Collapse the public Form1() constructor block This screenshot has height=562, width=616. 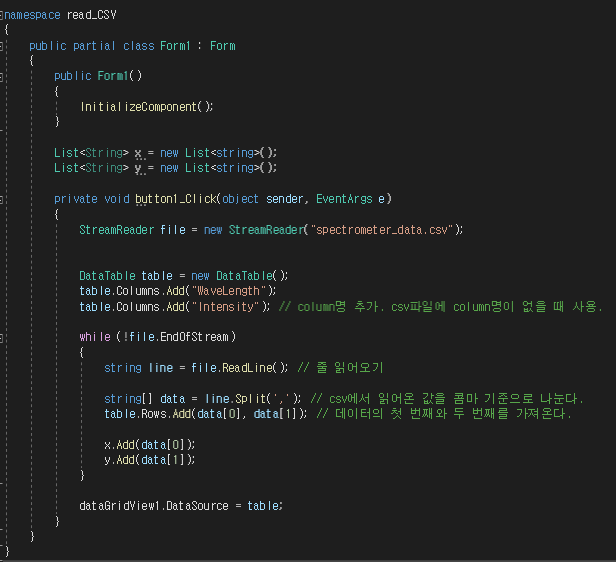pos(1,77)
